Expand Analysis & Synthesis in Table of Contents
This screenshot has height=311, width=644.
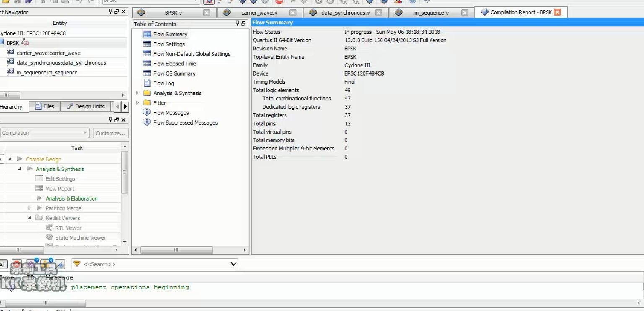[138, 93]
